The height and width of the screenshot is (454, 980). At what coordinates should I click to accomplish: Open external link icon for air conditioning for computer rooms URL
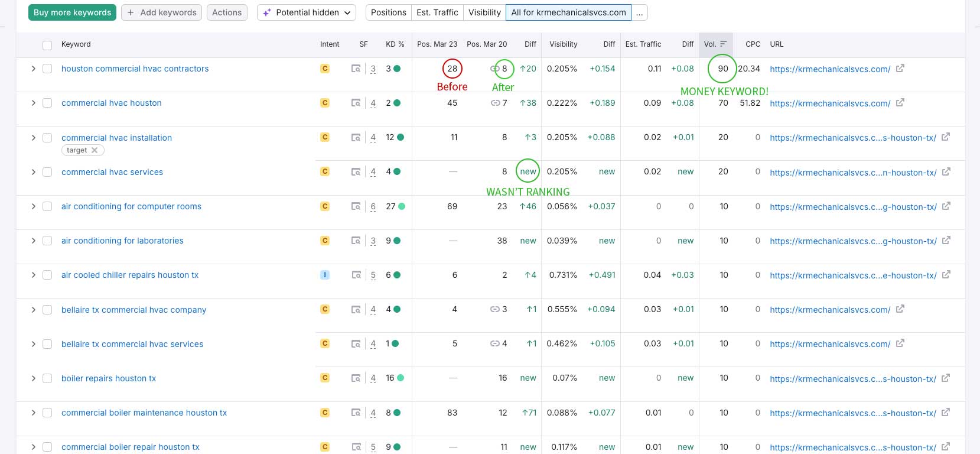(x=946, y=206)
